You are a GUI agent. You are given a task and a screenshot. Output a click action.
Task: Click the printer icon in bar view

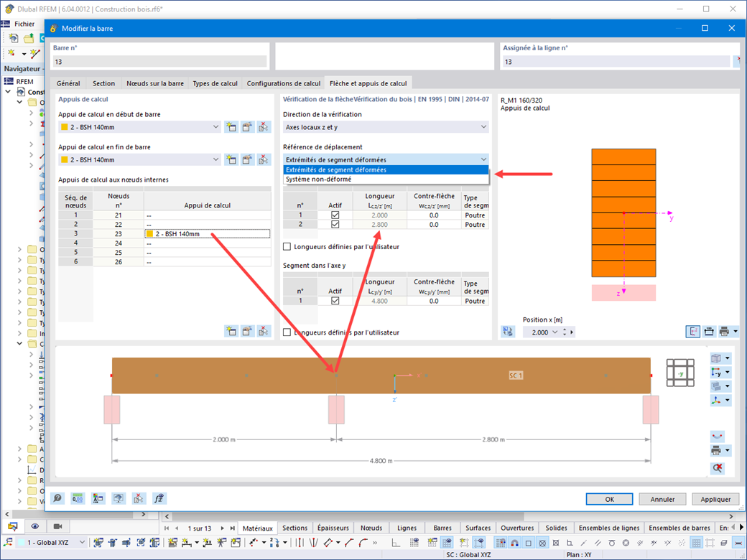(x=716, y=450)
